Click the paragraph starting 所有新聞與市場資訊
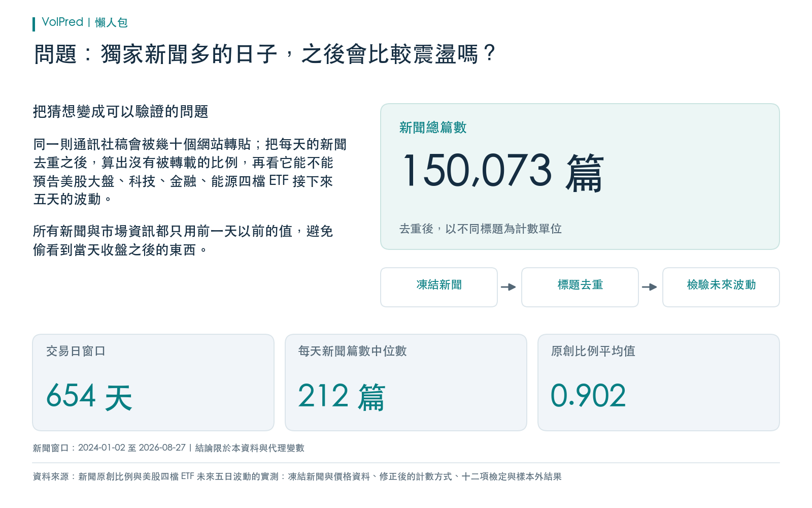 tap(183, 240)
